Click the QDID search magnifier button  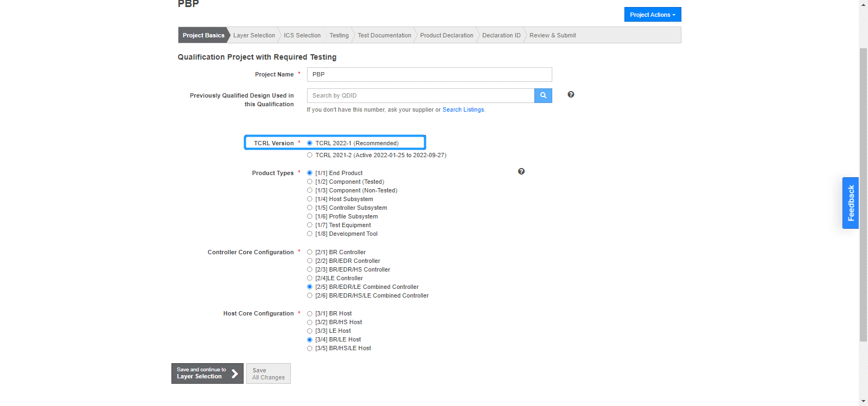[543, 95]
